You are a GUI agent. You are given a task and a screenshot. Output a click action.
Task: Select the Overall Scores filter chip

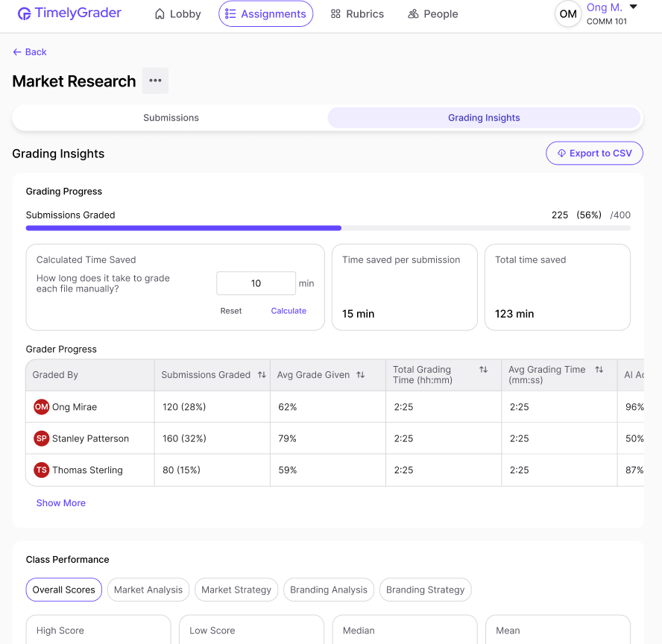(x=64, y=590)
